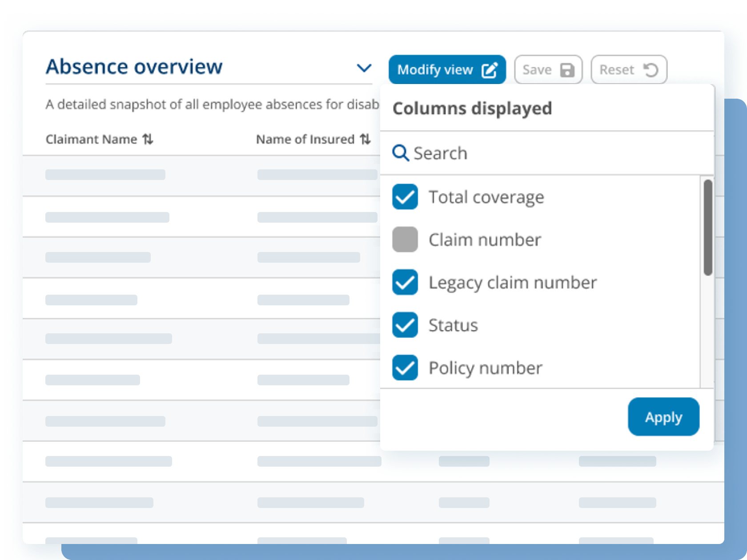Screen dimensions: 747x560
Task: Click inside the column Search field
Action: click(467, 153)
